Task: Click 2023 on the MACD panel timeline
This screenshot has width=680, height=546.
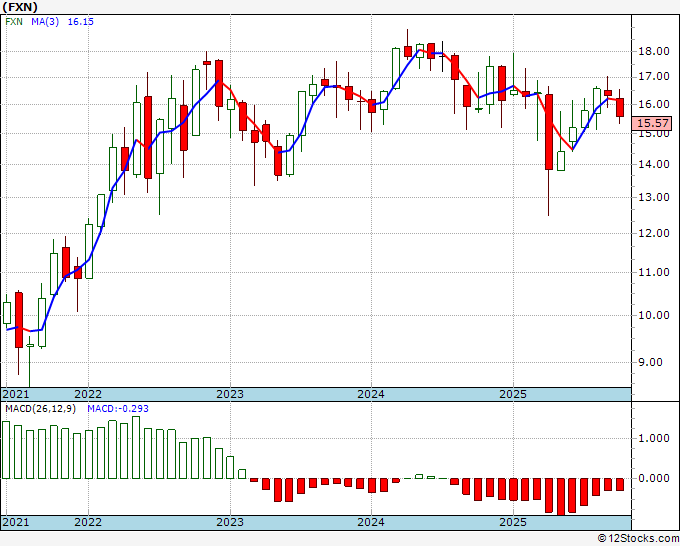Action: (230, 522)
